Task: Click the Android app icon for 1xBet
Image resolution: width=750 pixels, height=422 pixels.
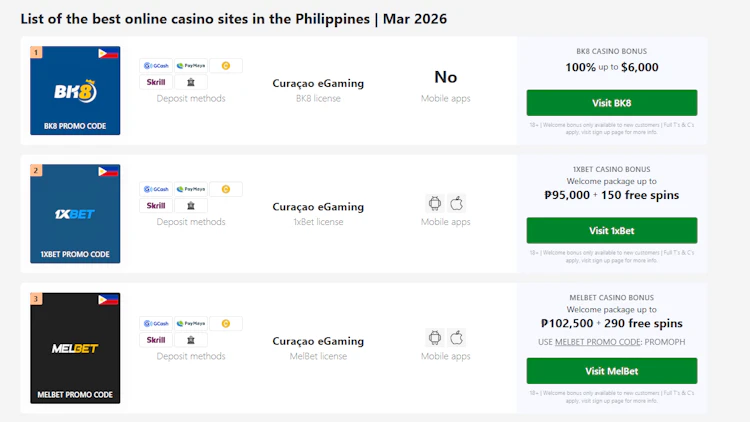Action: 435,203
